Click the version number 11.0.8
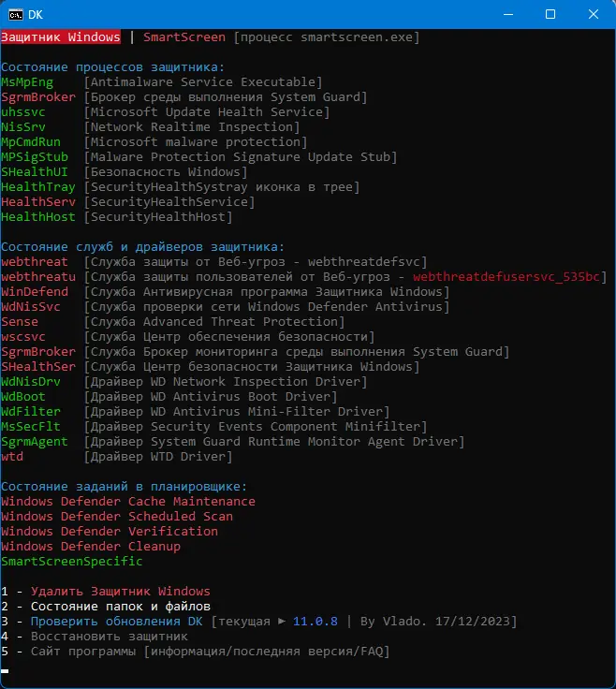 (315, 621)
